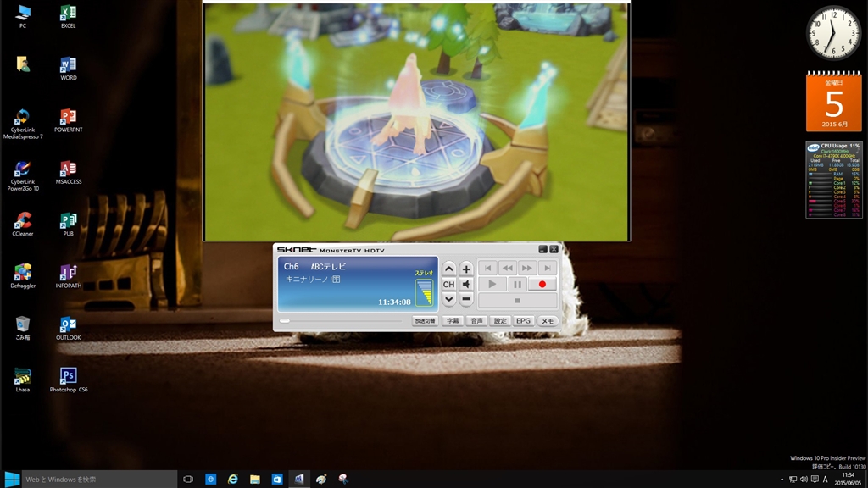The width and height of the screenshot is (868, 488).
Task: Select the CyberLink MediaEspresso 7 icon
Action: coord(23,124)
